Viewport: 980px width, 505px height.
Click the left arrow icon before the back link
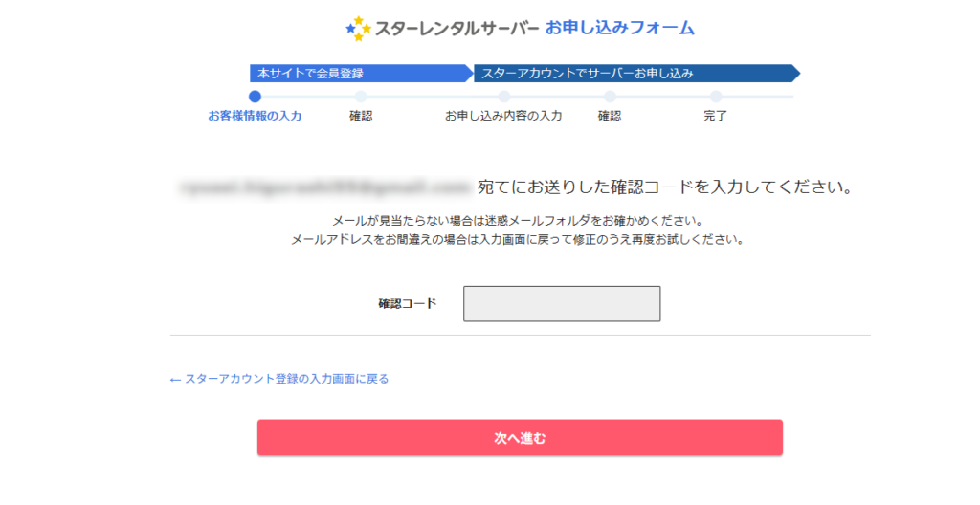click(175, 380)
